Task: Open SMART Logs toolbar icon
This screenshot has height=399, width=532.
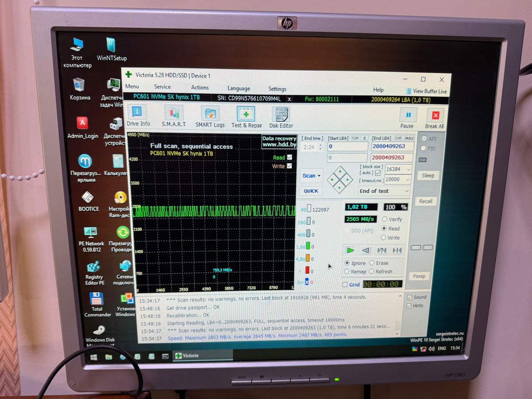Action: click(x=210, y=114)
